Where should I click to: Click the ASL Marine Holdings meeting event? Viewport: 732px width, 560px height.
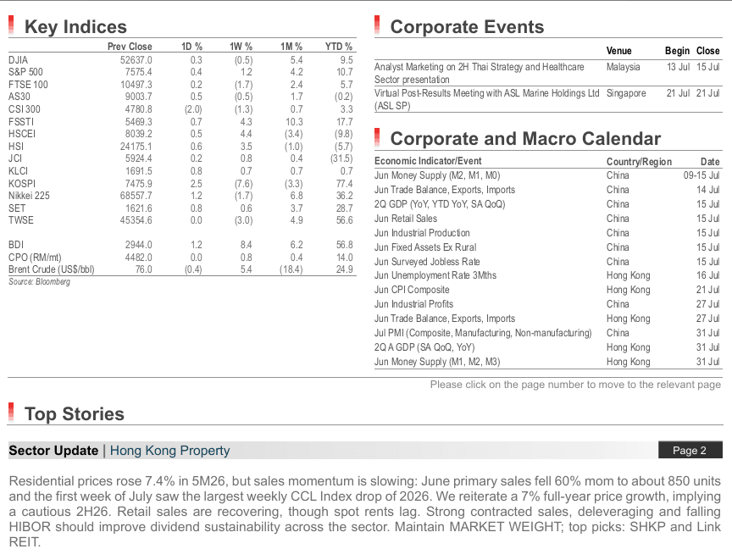547,99
